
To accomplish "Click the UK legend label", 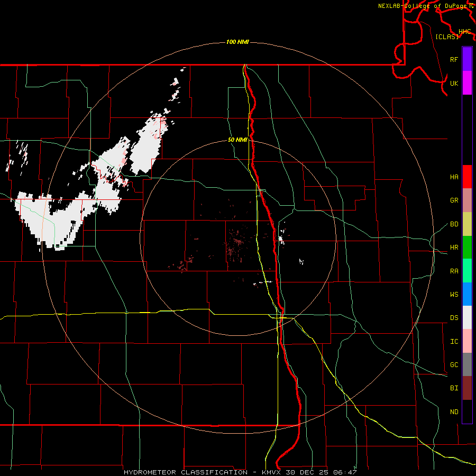I will [x=454, y=84].
